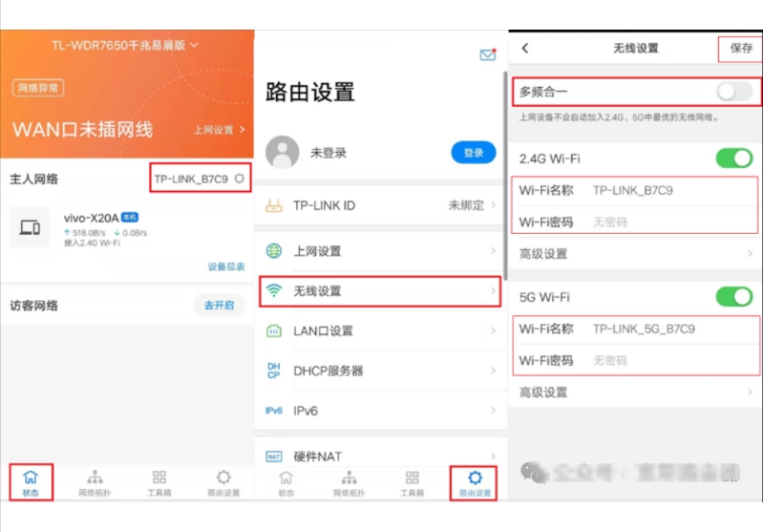Click the TP-LINK_B7C9 network name in 主人网络
763x532 pixels.
(x=191, y=179)
